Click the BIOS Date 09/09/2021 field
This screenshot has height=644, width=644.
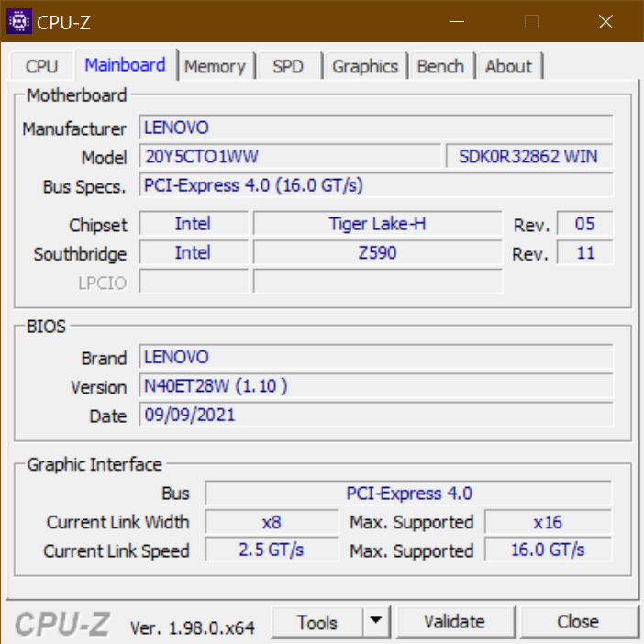[376, 415]
